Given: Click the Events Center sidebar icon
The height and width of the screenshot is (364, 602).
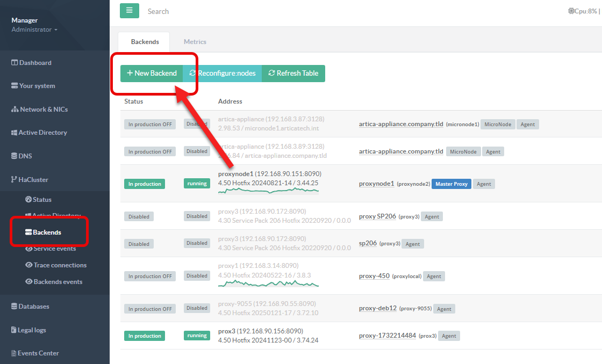Looking at the screenshot, I should point(13,353).
